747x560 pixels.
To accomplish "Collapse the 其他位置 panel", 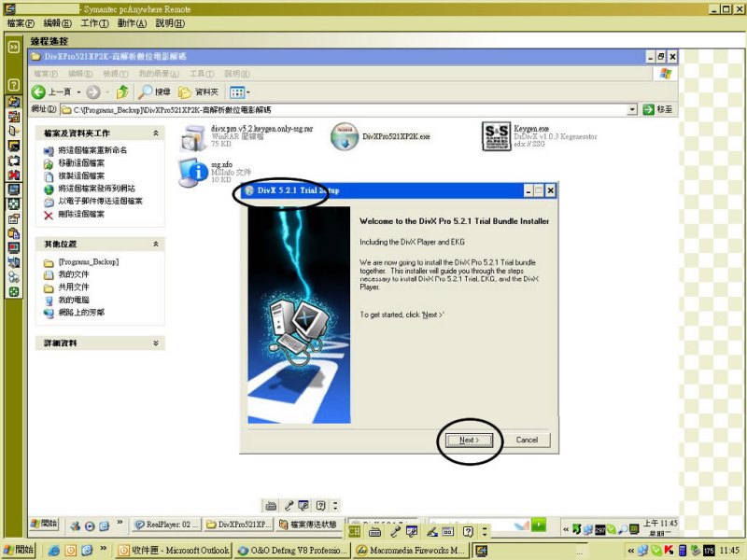I will coord(156,244).
